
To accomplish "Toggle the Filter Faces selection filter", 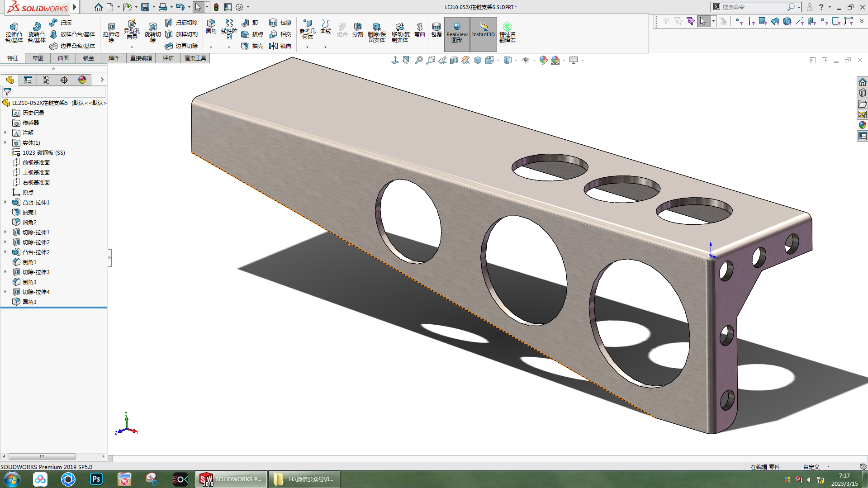I will 763,21.
